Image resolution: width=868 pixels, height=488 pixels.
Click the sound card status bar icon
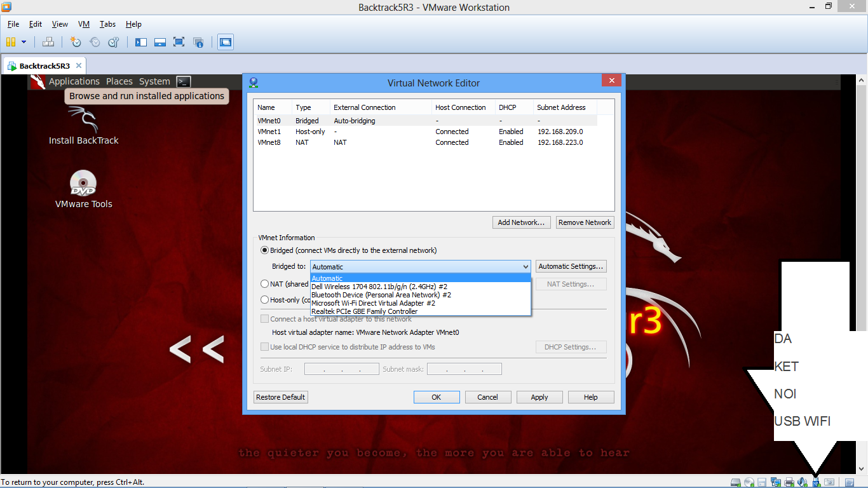point(803,482)
